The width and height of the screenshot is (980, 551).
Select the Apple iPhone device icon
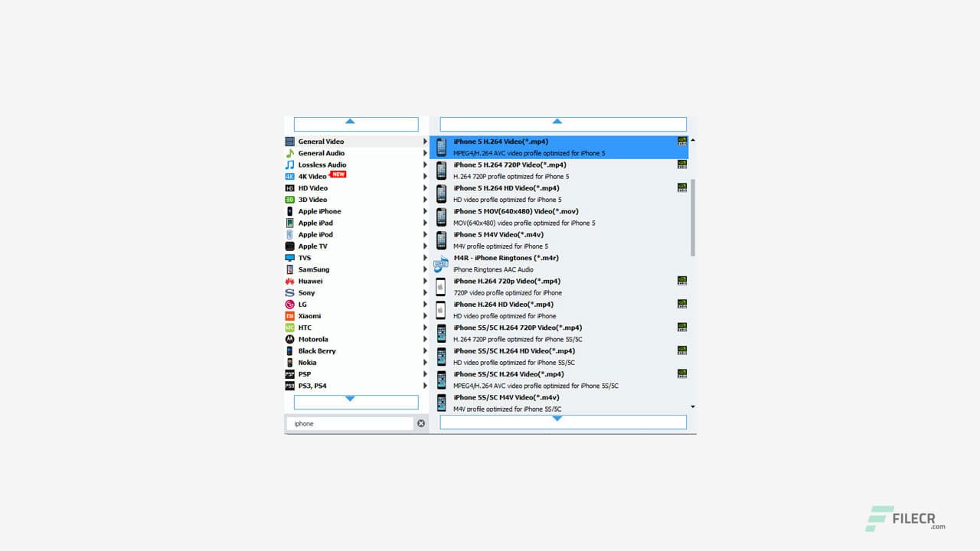pyautogui.click(x=290, y=210)
